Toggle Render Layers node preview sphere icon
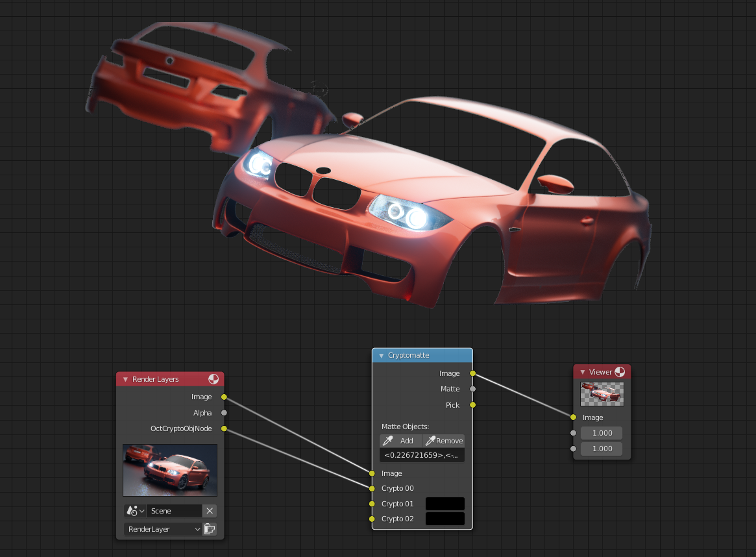The width and height of the screenshot is (756, 557). (213, 379)
